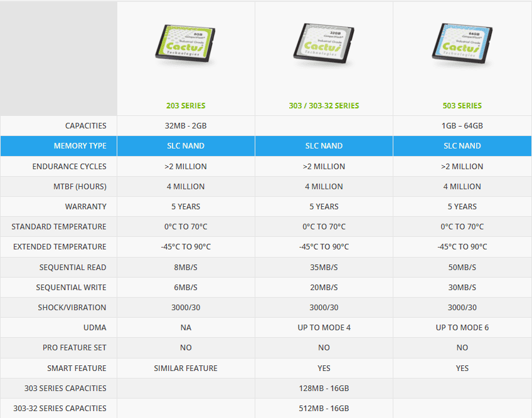Click the ENDURANCE CYCLES row label
The image size is (532, 418).
[69, 167]
